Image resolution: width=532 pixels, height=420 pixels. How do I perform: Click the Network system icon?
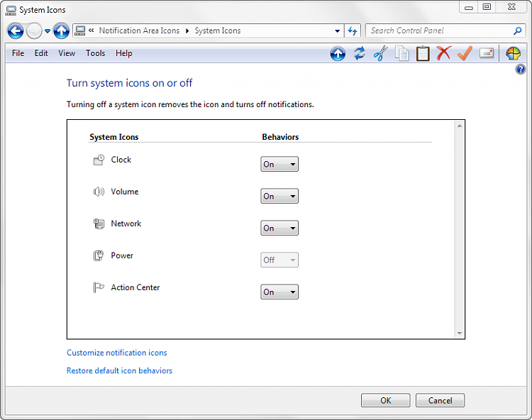click(99, 223)
